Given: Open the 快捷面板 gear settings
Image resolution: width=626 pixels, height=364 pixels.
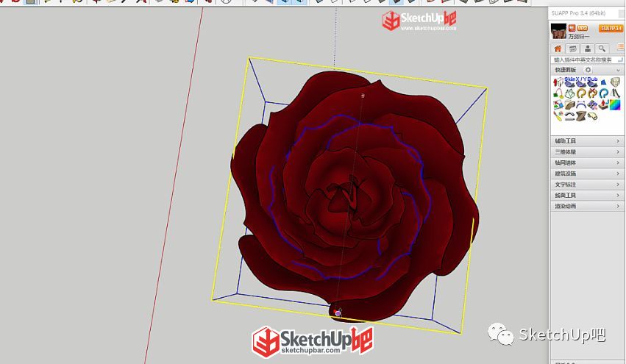Looking at the screenshot, I should 588,70.
